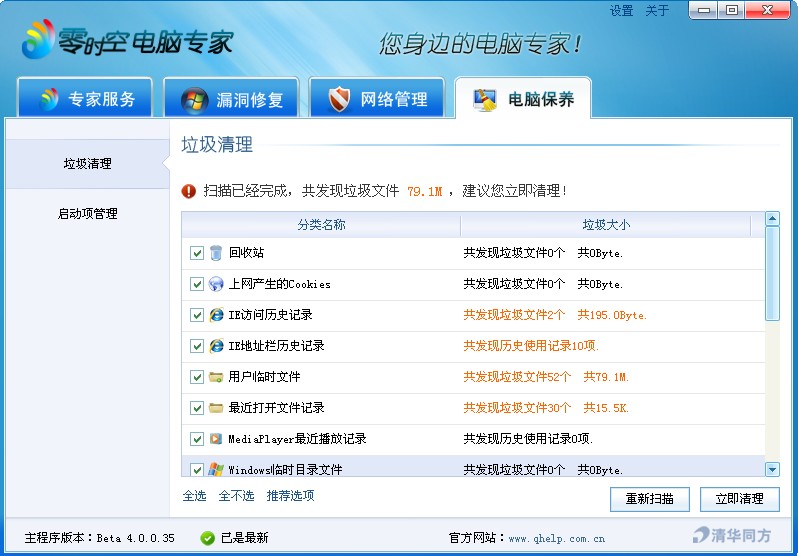The height and width of the screenshot is (556, 798).
Task: Open official website www.qhelp.com.cn
Action: 557,539
